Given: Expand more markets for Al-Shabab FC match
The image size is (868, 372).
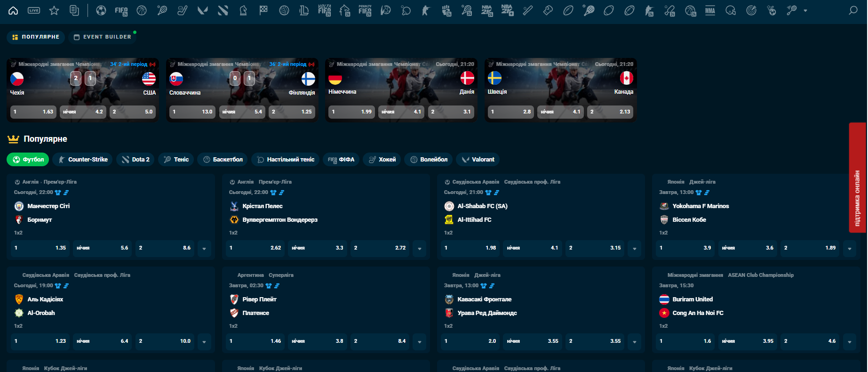Looking at the screenshot, I should click(634, 248).
